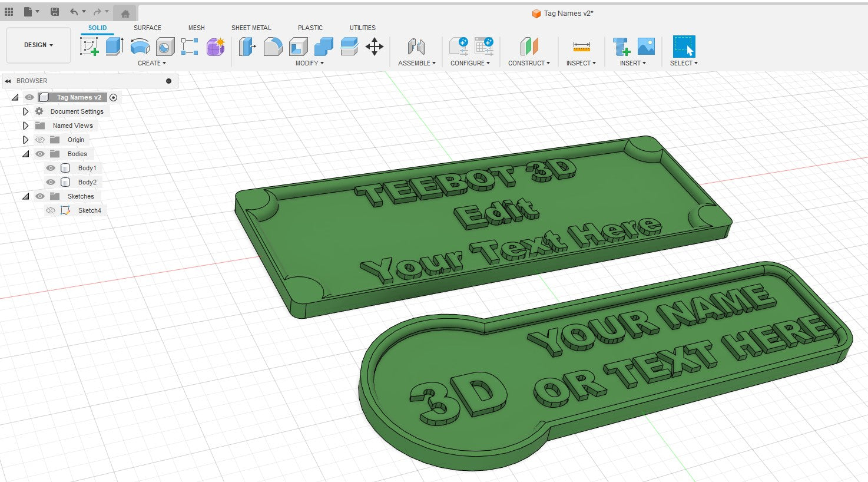The image size is (868, 482).
Task: Toggle visibility of Tag Names v2 component
Action: point(29,97)
